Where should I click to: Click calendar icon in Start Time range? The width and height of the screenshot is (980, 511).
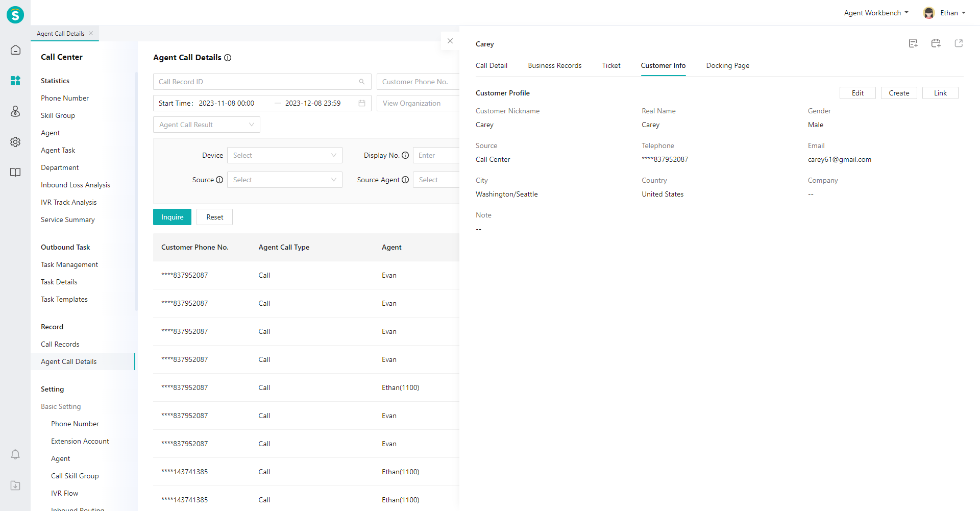click(x=362, y=103)
